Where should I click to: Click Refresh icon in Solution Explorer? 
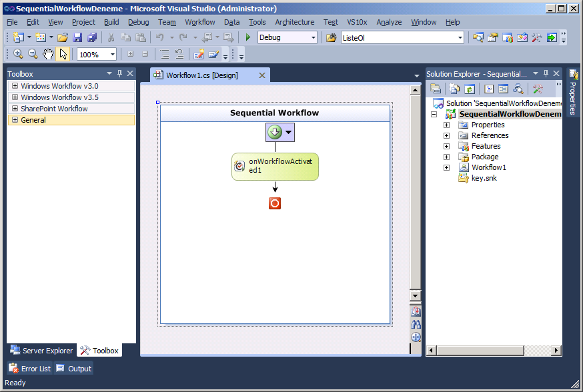coord(470,89)
